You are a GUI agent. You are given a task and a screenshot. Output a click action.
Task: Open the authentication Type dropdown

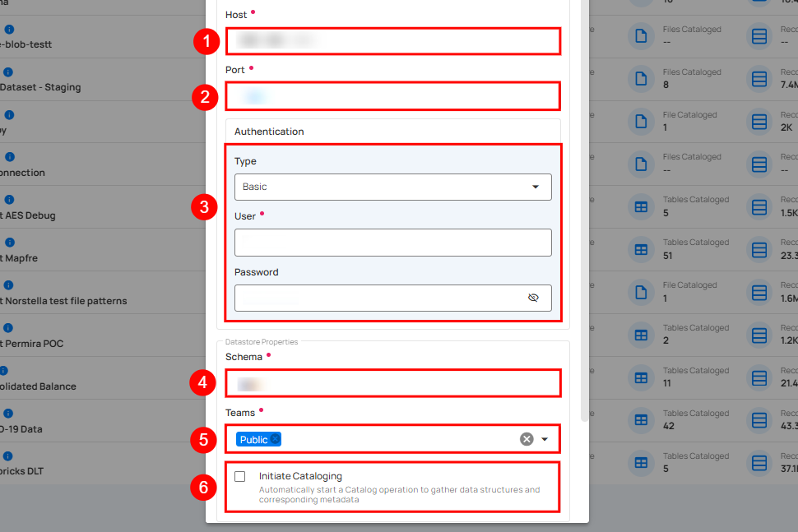pos(392,187)
